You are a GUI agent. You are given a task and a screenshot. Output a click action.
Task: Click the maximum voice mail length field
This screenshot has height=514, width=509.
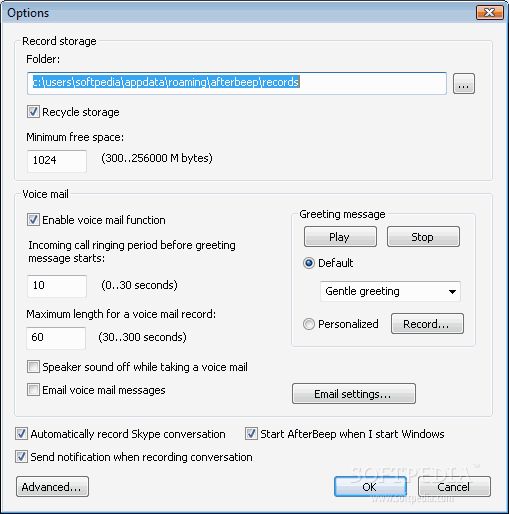(x=56, y=338)
